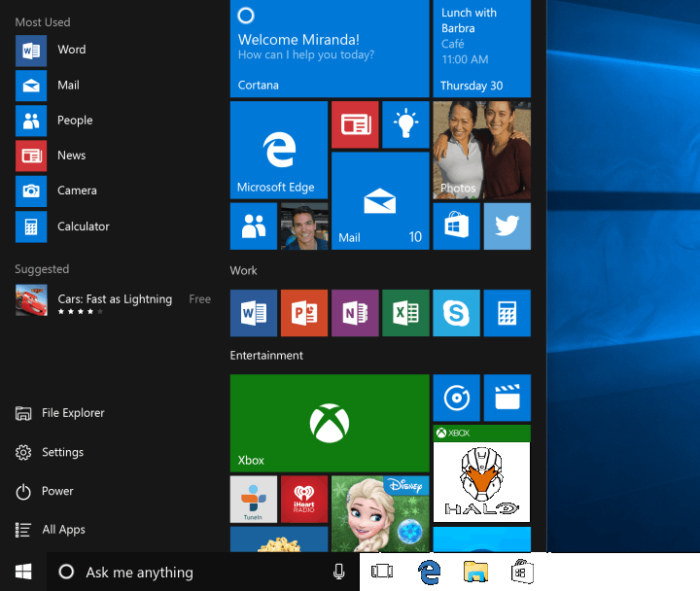Viewport: 700px width, 591px height.
Task: Open the Store tile with shopping bag
Action: 457,226
